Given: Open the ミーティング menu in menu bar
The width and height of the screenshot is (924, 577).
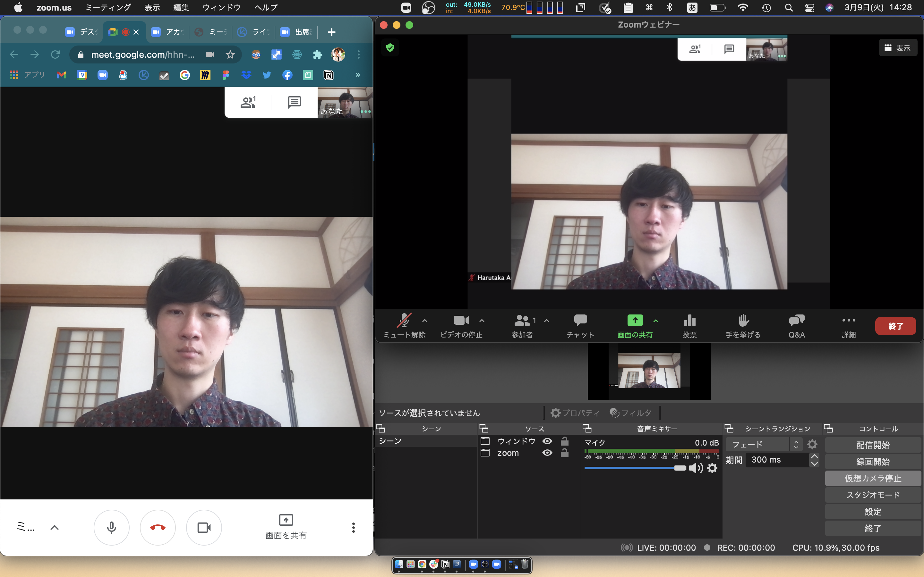Looking at the screenshot, I should click(x=108, y=8).
